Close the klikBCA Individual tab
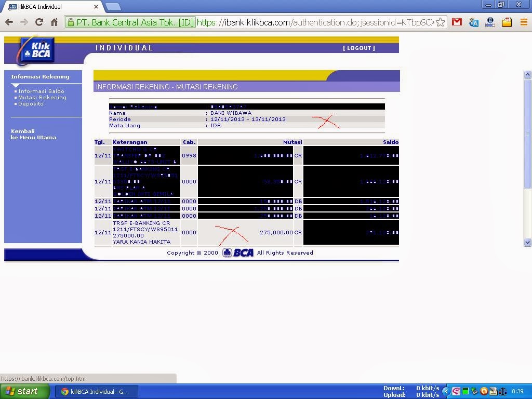 (x=96, y=6)
